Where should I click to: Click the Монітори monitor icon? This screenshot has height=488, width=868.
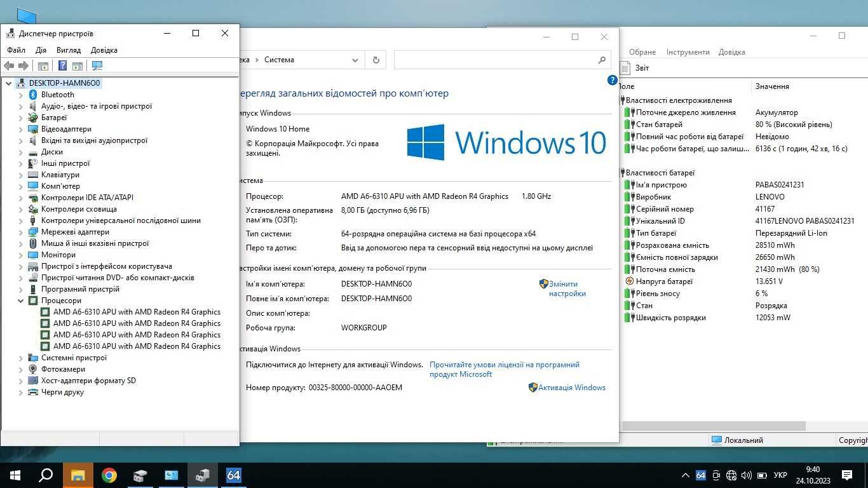point(34,255)
